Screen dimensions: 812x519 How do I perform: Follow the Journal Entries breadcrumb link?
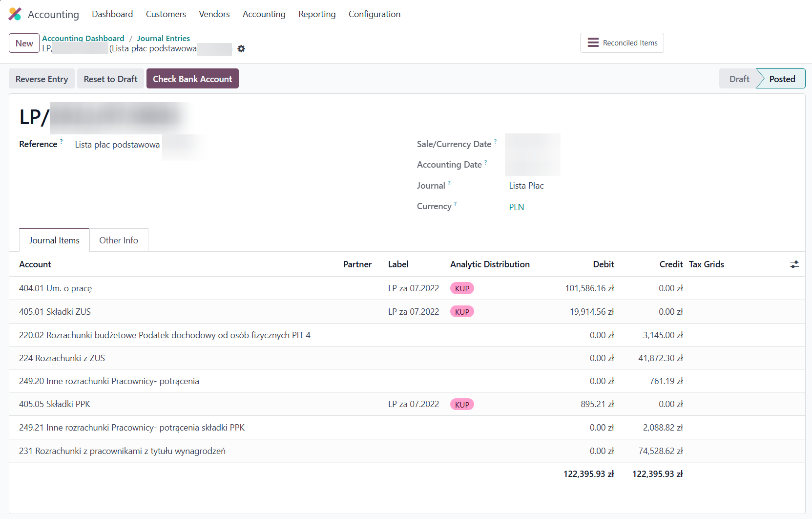pyautogui.click(x=163, y=38)
